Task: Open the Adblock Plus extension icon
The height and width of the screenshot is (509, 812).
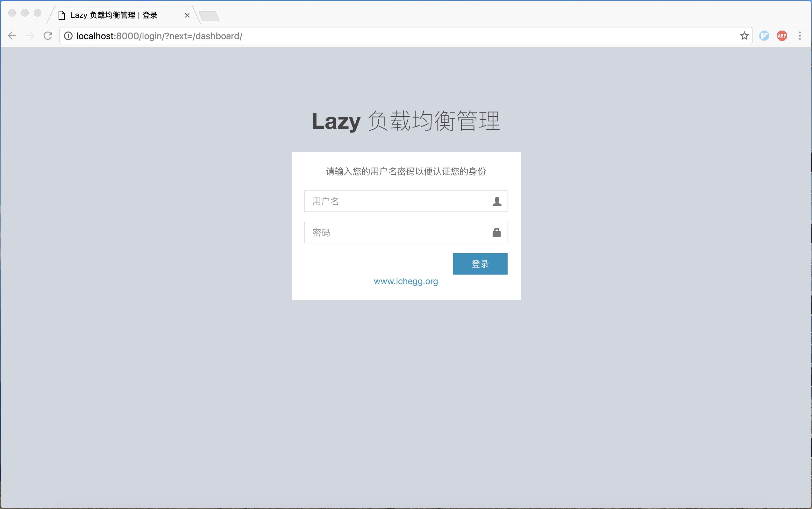Action: [782, 36]
